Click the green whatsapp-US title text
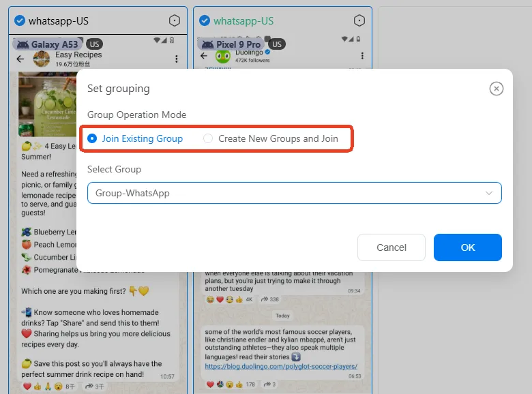This screenshot has height=394, width=532. tap(243, 21)
